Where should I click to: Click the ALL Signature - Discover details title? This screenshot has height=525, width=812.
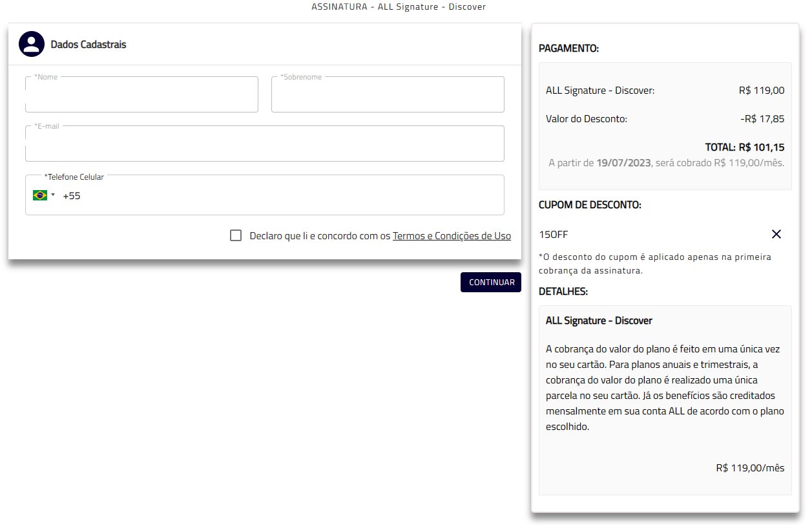599,321
